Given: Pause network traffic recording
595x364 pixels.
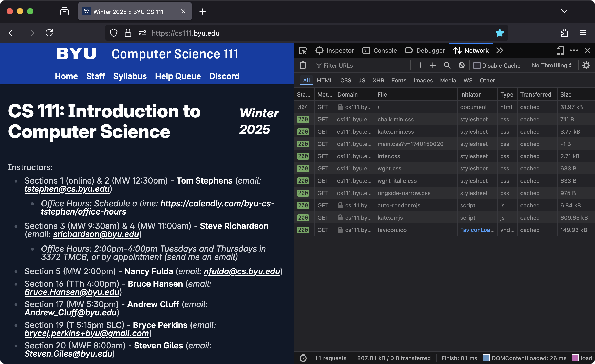Looking at the screenshot, I should tap(418, 65).
